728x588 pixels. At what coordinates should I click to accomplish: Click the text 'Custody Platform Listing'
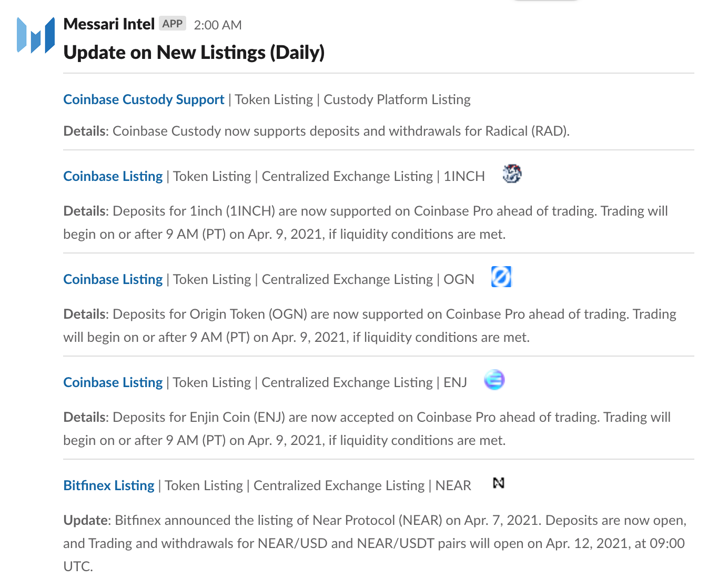coord(397,99)
